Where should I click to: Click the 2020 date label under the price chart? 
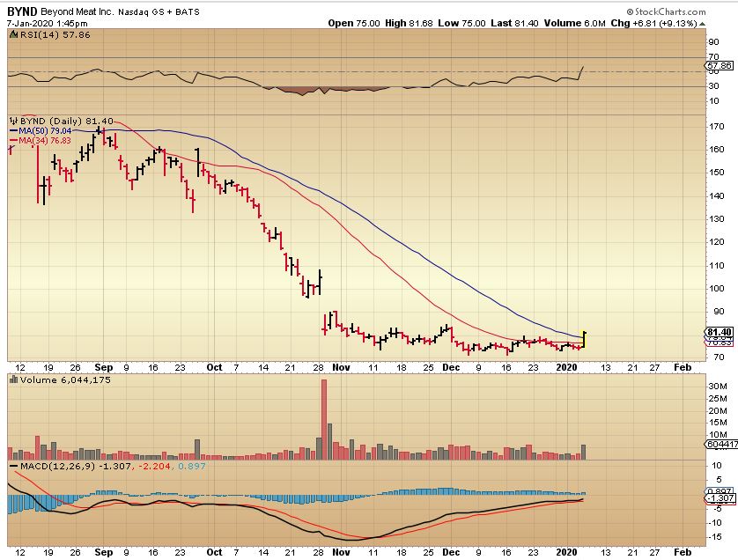[566, 367]
